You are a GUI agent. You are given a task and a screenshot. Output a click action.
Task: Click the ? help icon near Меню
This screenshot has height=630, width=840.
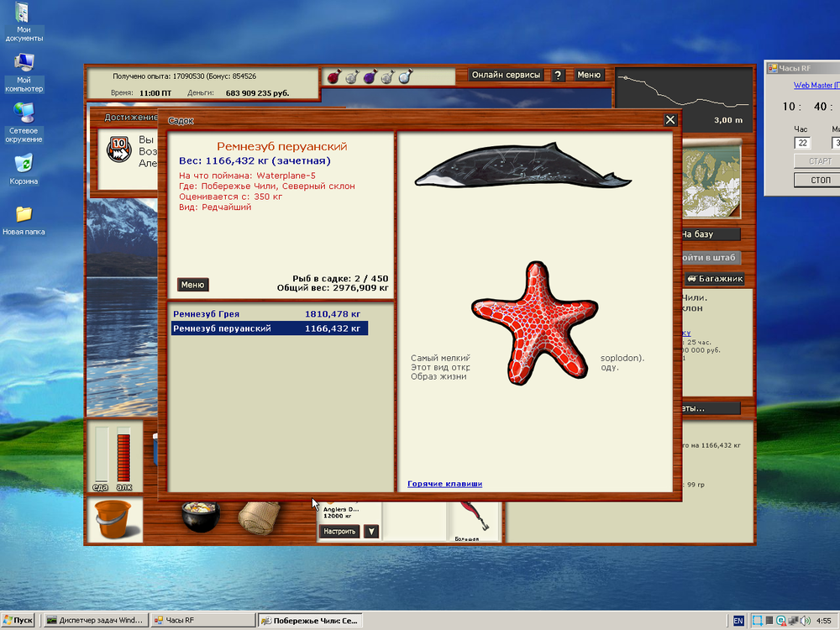[x=557, y=75]
